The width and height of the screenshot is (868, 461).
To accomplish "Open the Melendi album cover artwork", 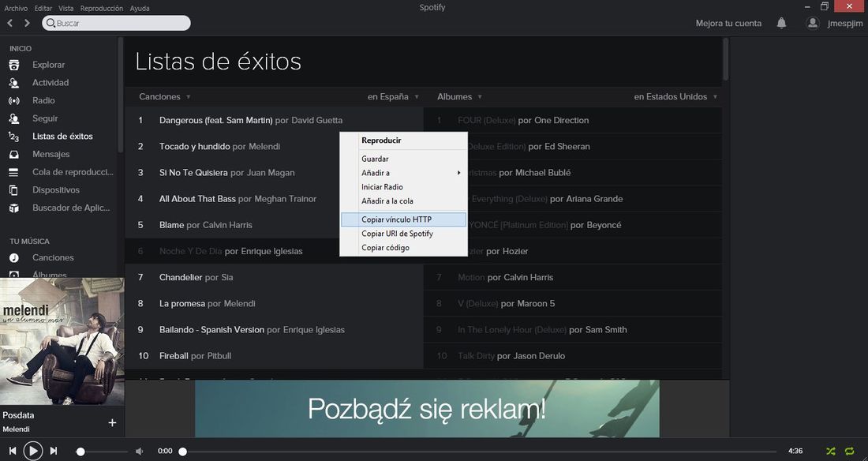I will click(x=62, y=341).
